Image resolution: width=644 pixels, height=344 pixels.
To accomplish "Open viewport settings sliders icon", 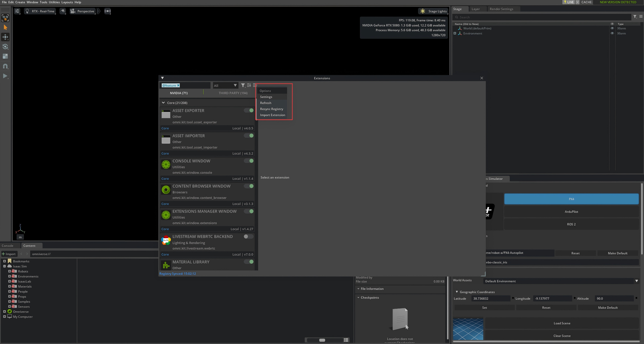I will pos(17,11).
